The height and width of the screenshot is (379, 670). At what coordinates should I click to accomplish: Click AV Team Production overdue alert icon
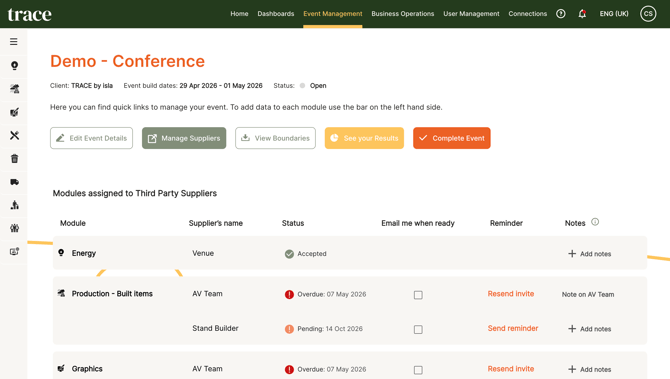pyautogui.click(x=289, y=294)
